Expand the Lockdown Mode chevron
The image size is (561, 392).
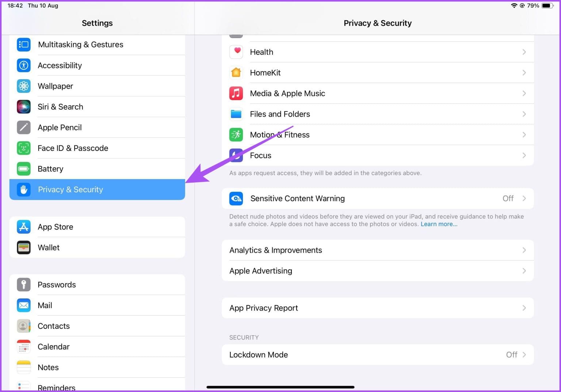(524, 354)
